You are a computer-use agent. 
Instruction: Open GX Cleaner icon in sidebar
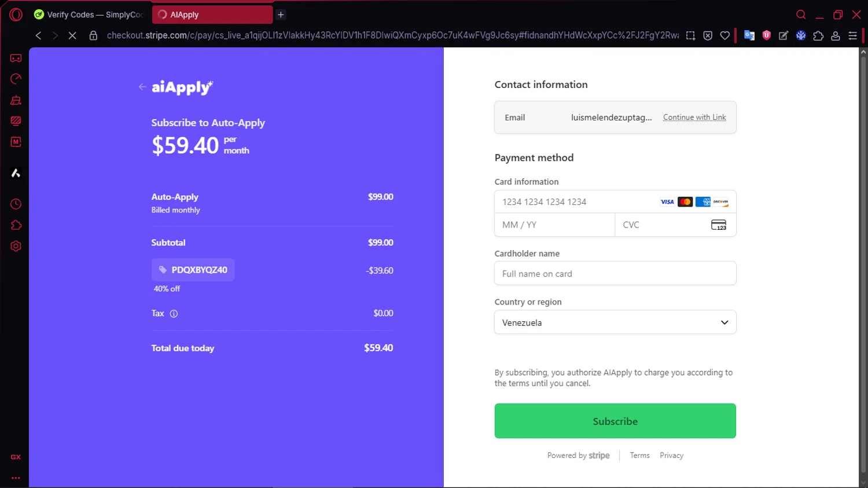pos(16,100)
